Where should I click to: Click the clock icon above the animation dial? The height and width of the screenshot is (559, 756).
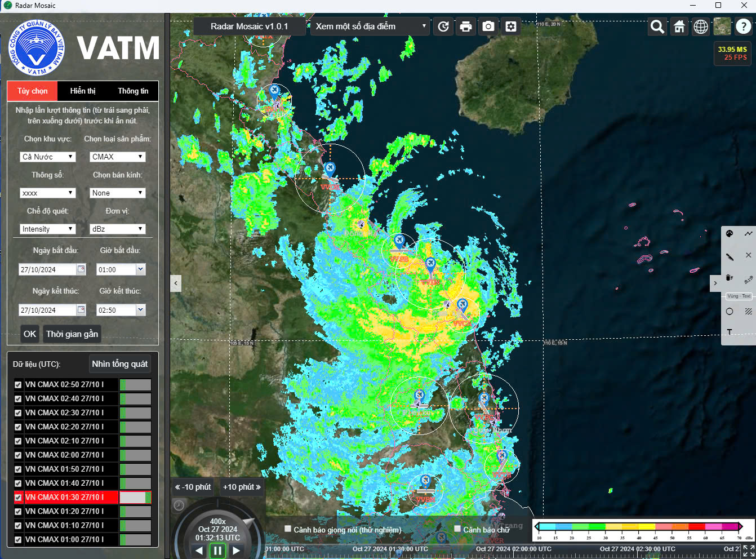[x=179, y=505]
